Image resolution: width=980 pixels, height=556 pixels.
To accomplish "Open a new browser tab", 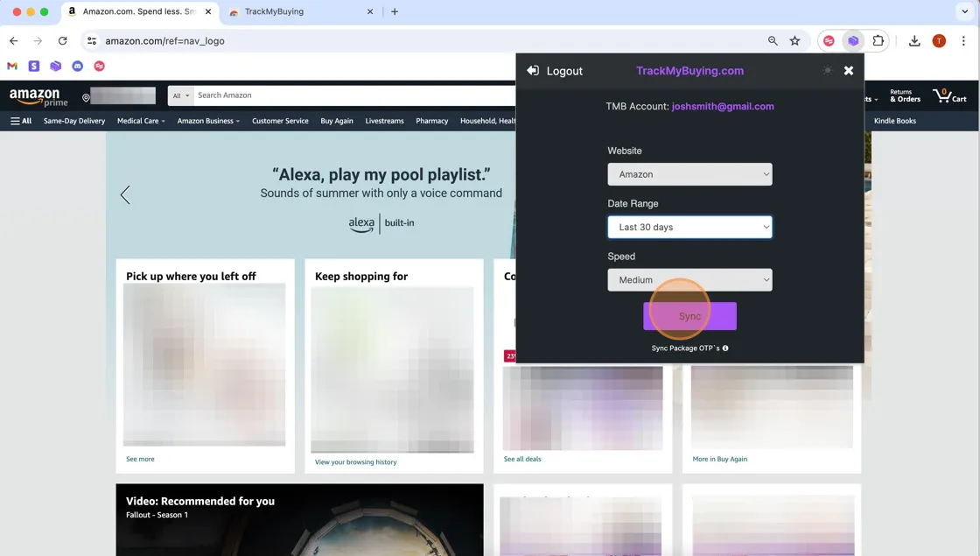I will (x=395, y=11).
